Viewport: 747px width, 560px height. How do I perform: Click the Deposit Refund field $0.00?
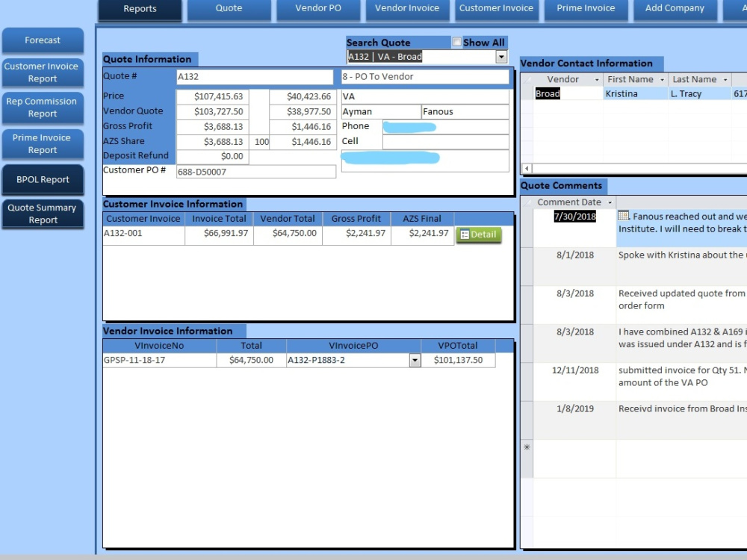[212, 156]
